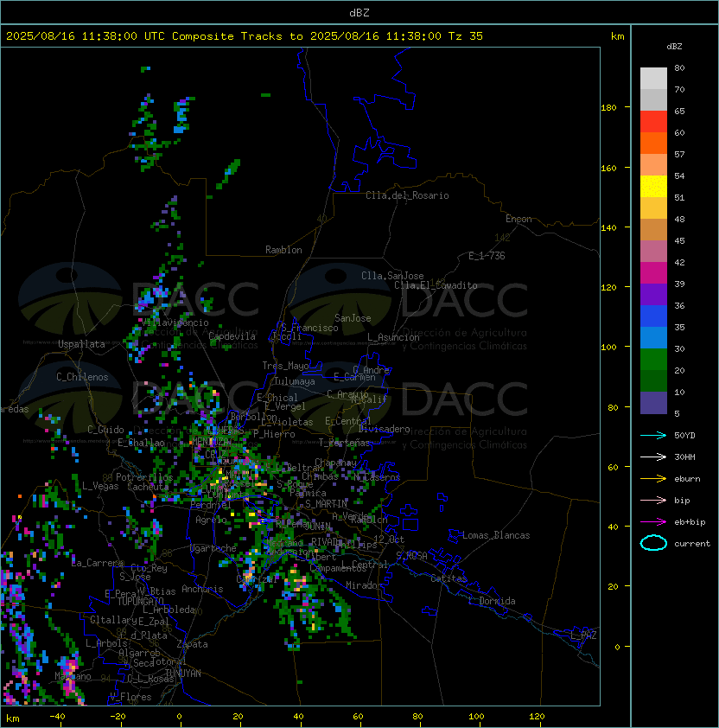Click the 'L_PAZ' map label
719x728 pixels.
click(x=583, y=635)
